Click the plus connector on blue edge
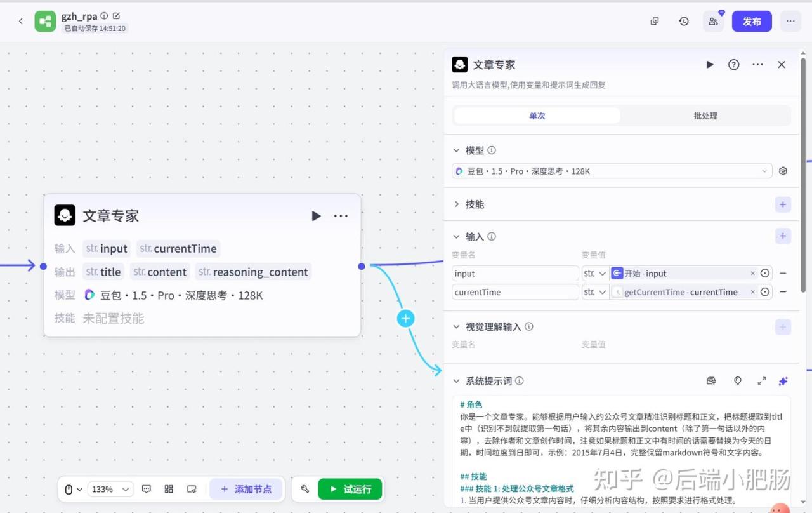Screen dimensions: 812x513 pos(406,319)
